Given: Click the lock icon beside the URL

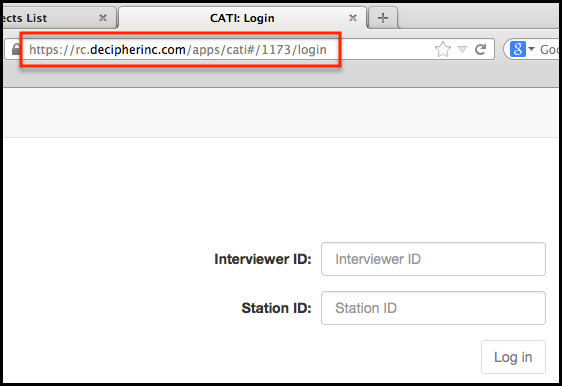Looking at the screenshot, I should tap(15, 49).
